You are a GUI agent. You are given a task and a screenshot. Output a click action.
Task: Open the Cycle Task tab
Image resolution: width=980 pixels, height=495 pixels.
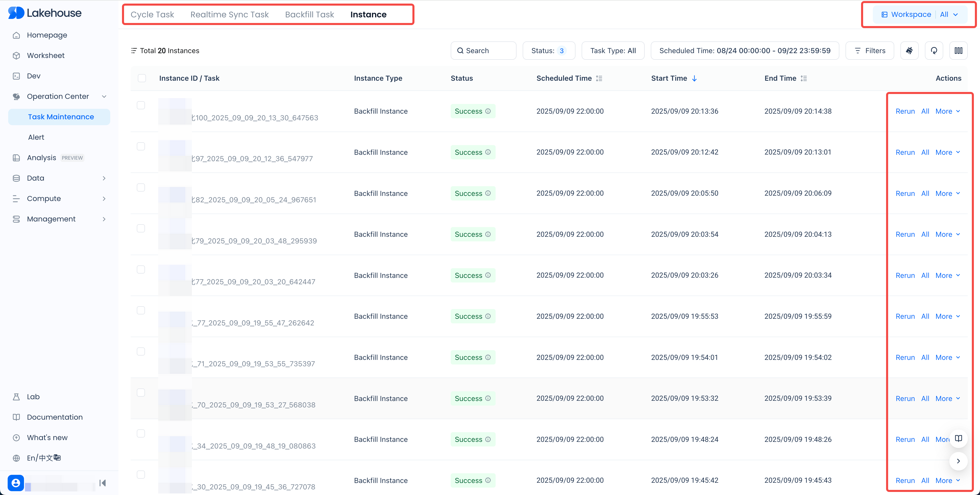tap(152, 15)
